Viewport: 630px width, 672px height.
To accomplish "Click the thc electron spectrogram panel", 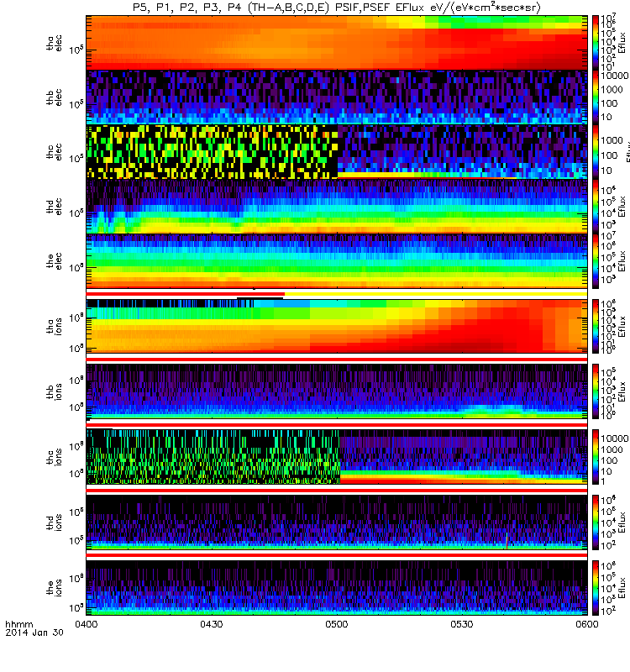I will (x=337, y=151).
